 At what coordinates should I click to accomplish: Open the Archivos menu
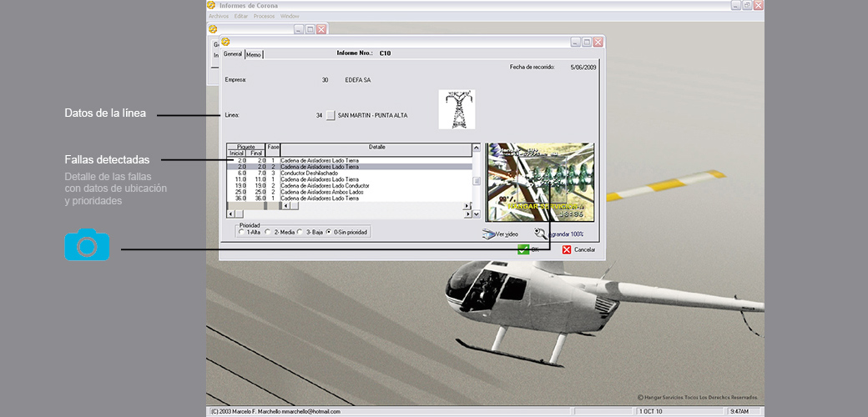tap(218, 16)
